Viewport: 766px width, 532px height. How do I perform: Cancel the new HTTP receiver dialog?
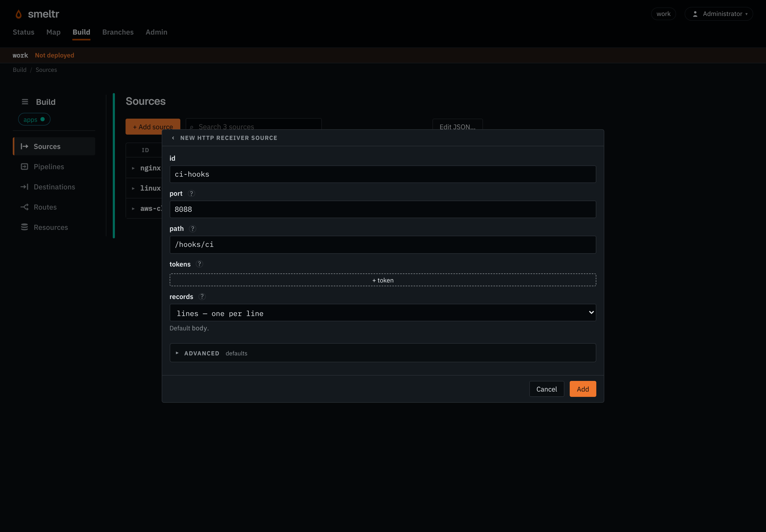click(x=547, y=389)
